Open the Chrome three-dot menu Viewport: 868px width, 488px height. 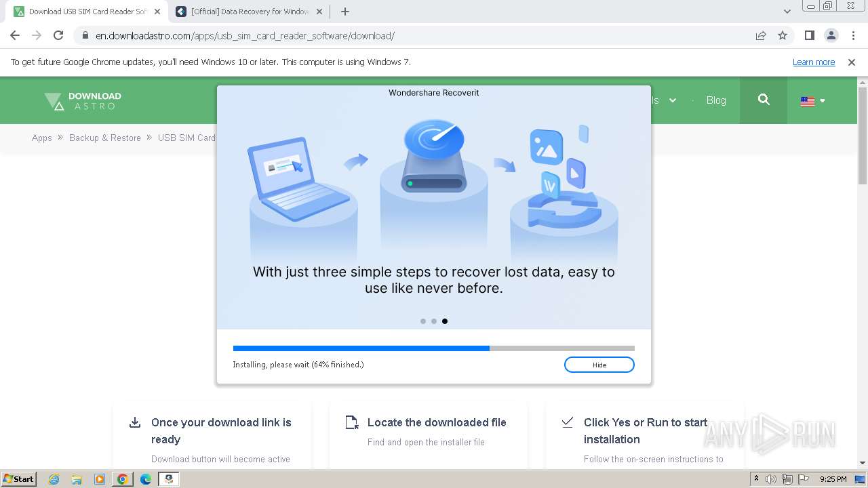[x=852, y=36]
